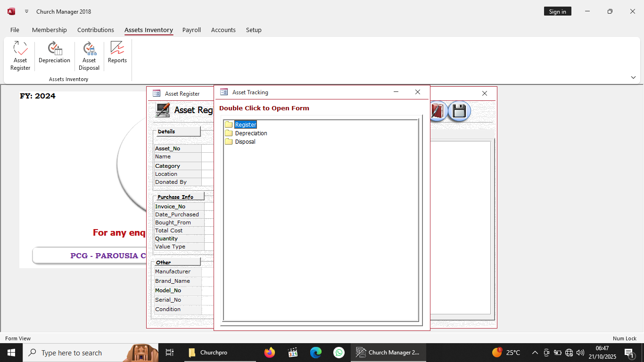This screenshot has width=644, height=362.
Task: Click the red book icon
Action: coord(438,111)
